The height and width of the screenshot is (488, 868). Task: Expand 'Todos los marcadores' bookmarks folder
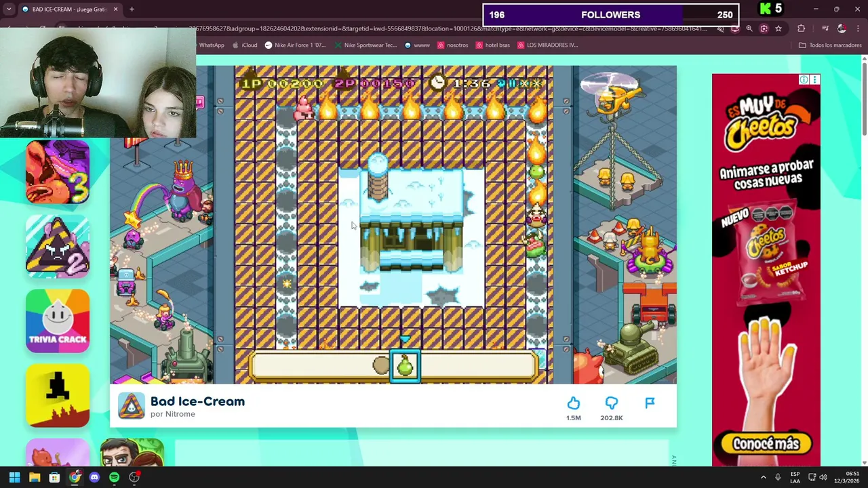(830, 45)
